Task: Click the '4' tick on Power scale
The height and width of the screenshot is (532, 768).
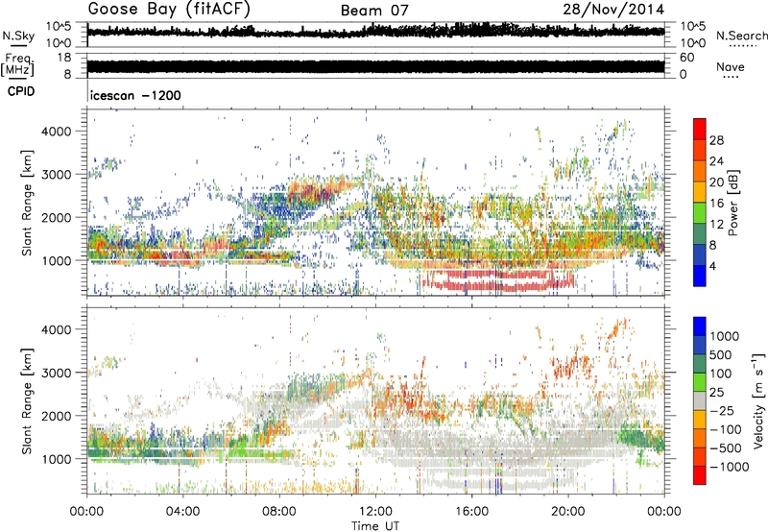Action: coord(713,266)
